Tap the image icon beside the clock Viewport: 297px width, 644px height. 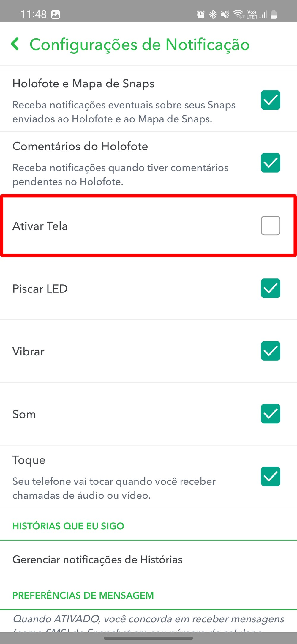(x=56, y=15)
